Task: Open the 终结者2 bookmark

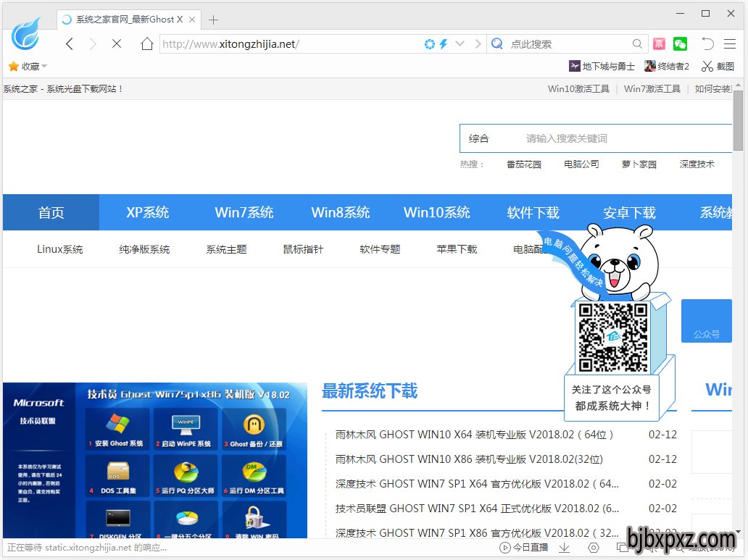Action: (x=666, y=67)
